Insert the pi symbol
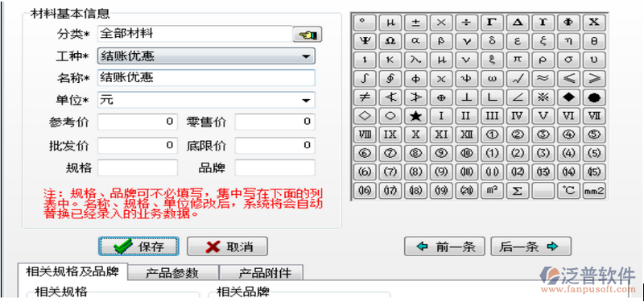The image size is (644, 302). click(x=518, y=60)
